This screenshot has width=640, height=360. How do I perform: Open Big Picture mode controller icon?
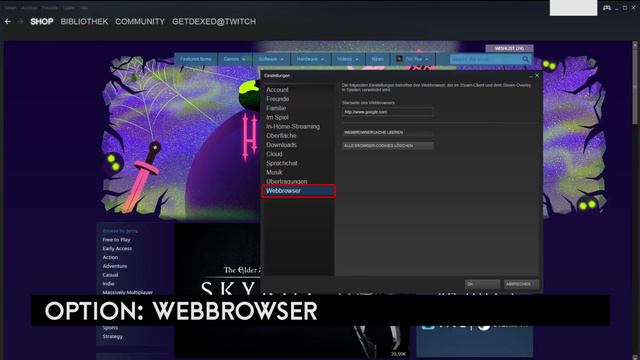pyautogui.click(x=607, y=8)
